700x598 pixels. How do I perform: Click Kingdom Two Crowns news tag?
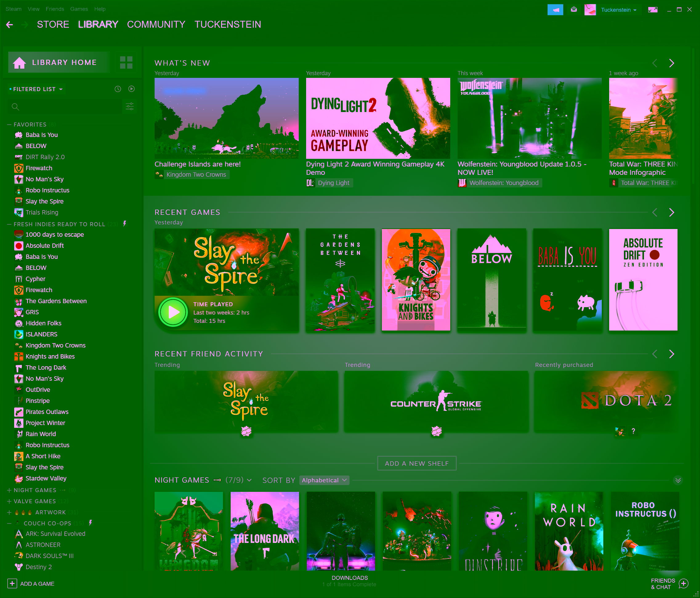coord(192,175)
